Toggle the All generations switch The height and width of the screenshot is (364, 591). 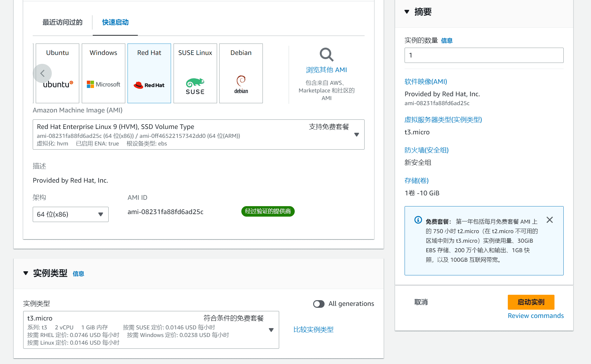(x=319, y=304)
